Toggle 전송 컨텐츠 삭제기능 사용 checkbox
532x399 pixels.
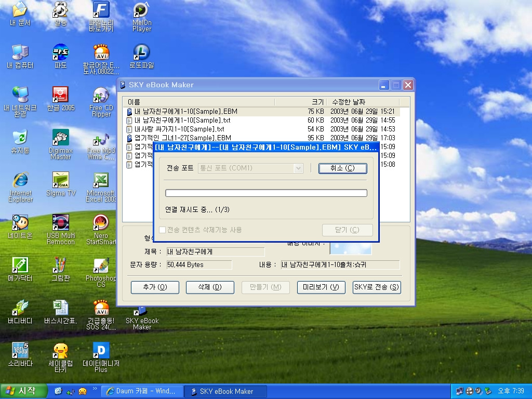[163, 230]
